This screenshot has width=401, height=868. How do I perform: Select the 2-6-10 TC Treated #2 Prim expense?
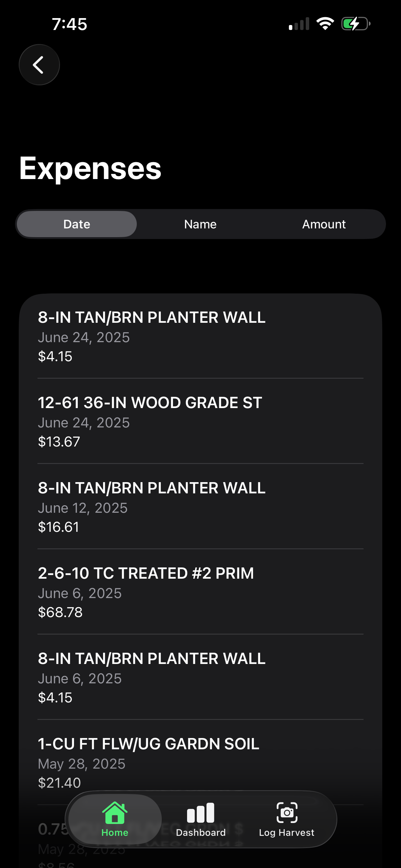tap(200, 592)
